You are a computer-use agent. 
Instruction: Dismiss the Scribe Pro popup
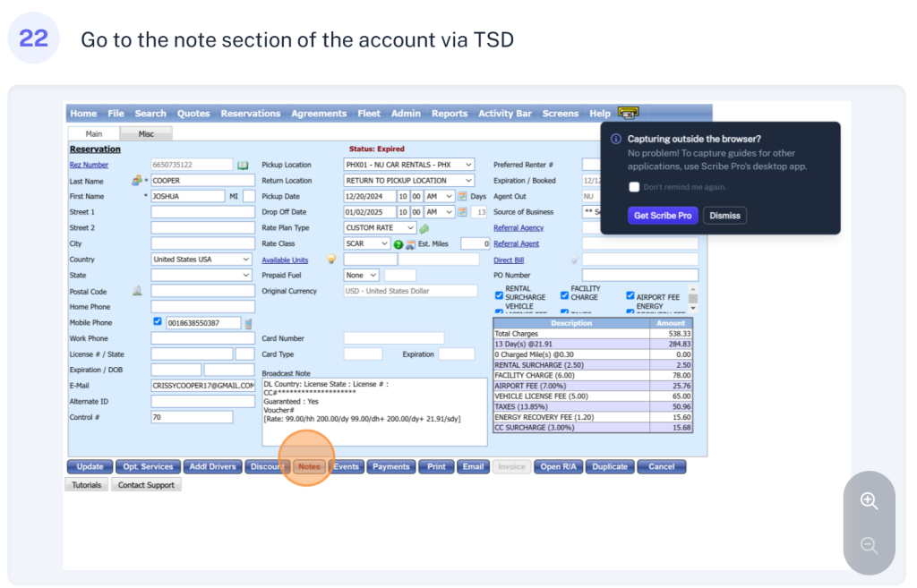pos(724,216)
